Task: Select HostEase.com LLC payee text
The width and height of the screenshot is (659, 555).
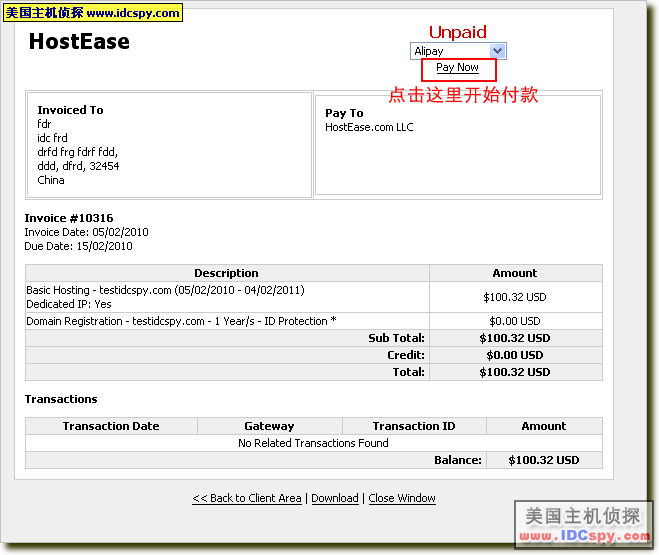Action: [369, 127]
